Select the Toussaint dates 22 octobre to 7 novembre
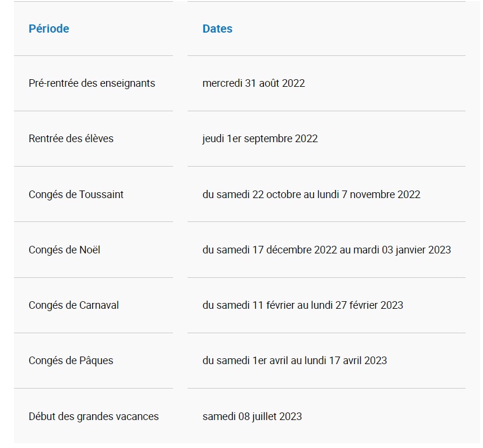The height and width of the screenshot is (448, 483). coord(311,195)
